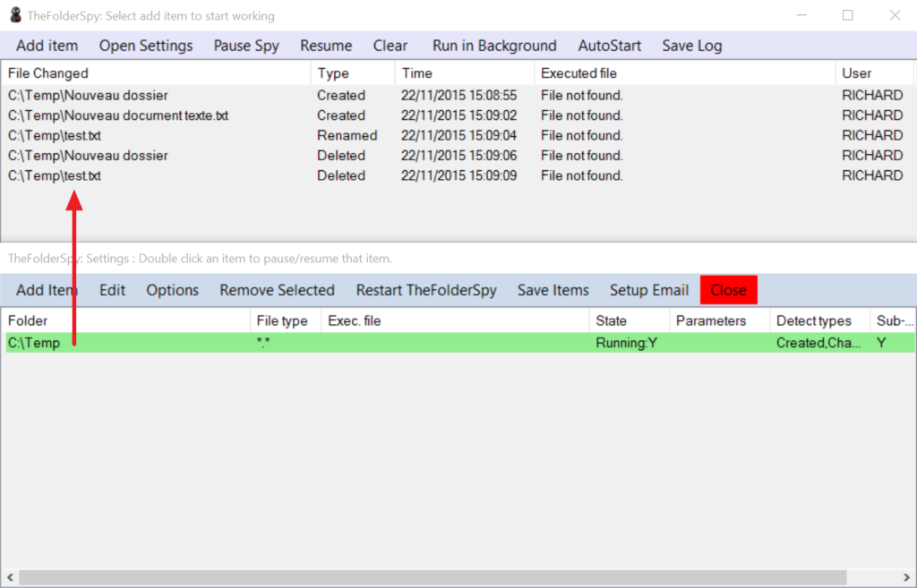This screenshot has width=917, height=588.
Task: Click Remove Selected
Action: 278,290
